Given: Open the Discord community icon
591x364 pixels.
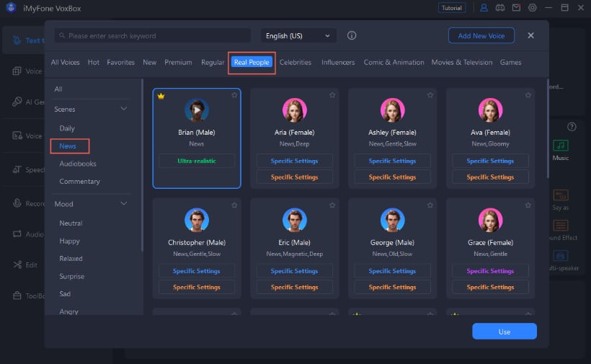Looking at the screenshot, I should (499, 7).
